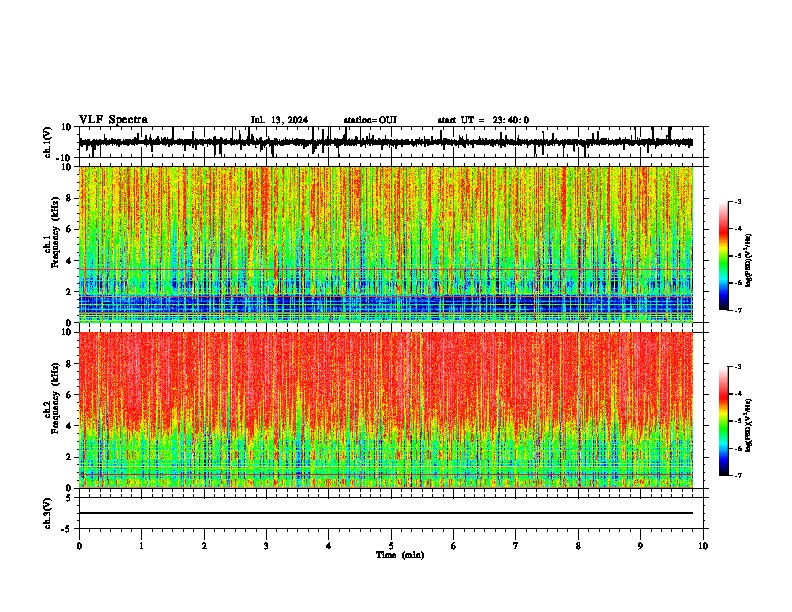Click the time axis tick label "8"

pyautogui.click(x=578, y=546)
